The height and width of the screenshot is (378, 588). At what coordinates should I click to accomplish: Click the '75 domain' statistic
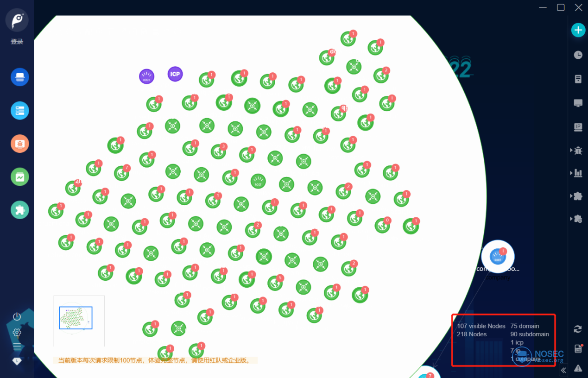[x=525, y=326]
